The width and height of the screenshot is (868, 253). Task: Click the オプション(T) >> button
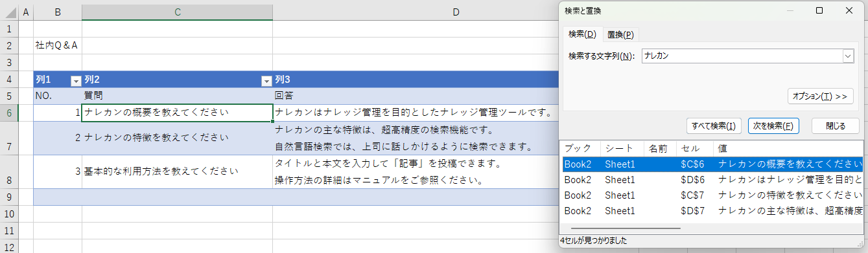821,96
